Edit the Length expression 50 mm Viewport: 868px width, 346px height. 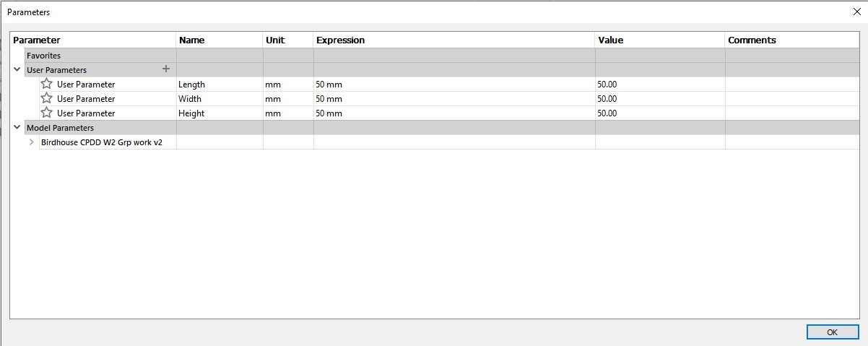pyautogui.click(x=454, y=84)
